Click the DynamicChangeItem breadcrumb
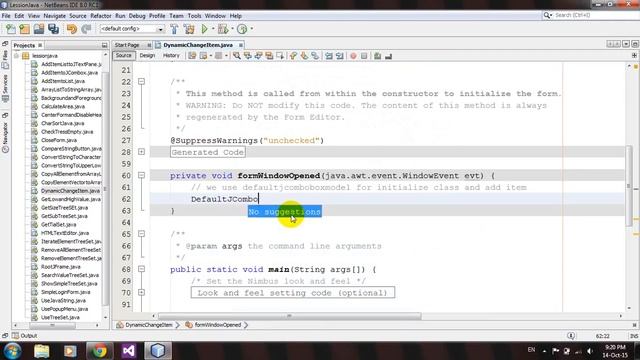Screen dimensions: 640x360 [144, 325]
